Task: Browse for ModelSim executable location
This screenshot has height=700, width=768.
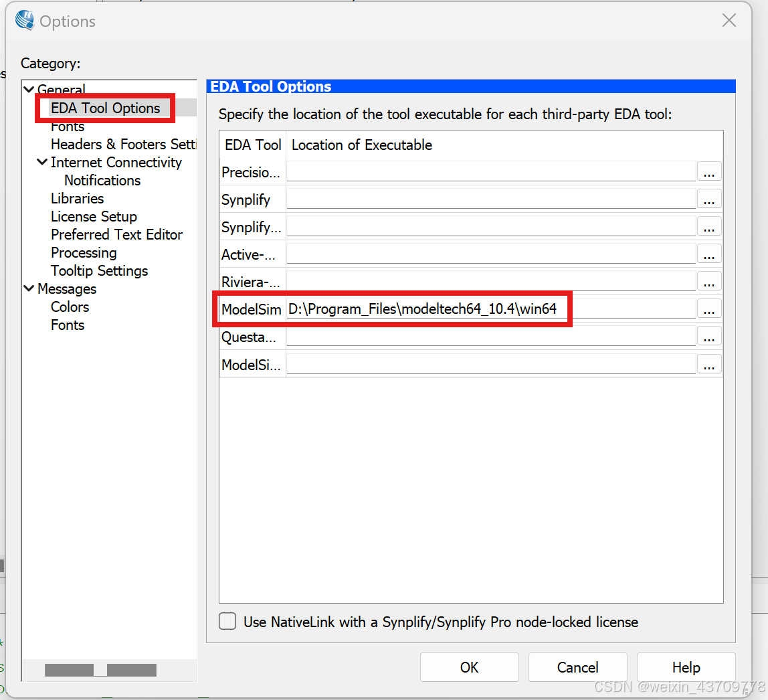Action: (x=708, y=309)
